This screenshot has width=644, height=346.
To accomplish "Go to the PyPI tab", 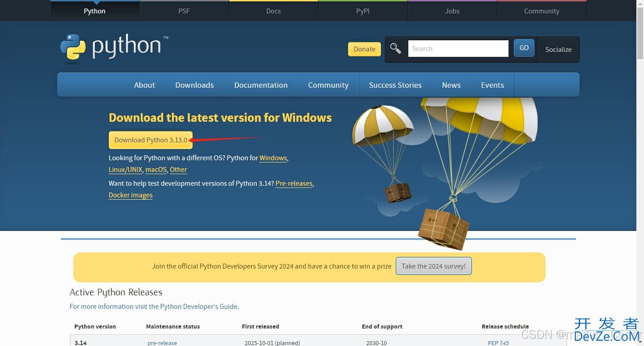I will click(x=363, y=11).
